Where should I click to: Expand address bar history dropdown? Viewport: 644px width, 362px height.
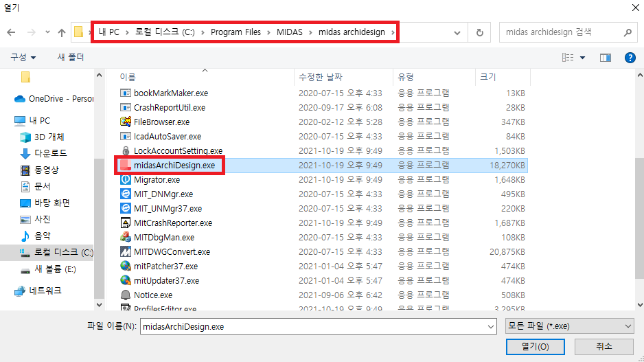(457, 33)
